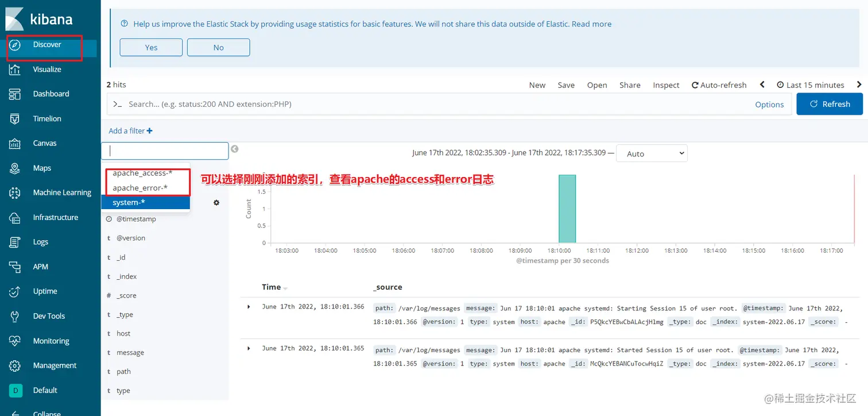
Task: Collapse the fields sidebar arrow
Action: tap(234, 149)
